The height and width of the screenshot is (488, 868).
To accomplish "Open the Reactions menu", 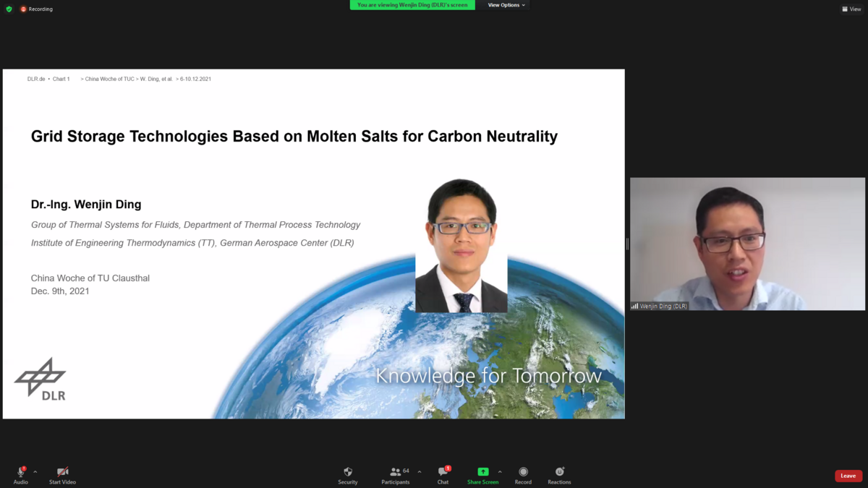I will click(x=559, y=476).
